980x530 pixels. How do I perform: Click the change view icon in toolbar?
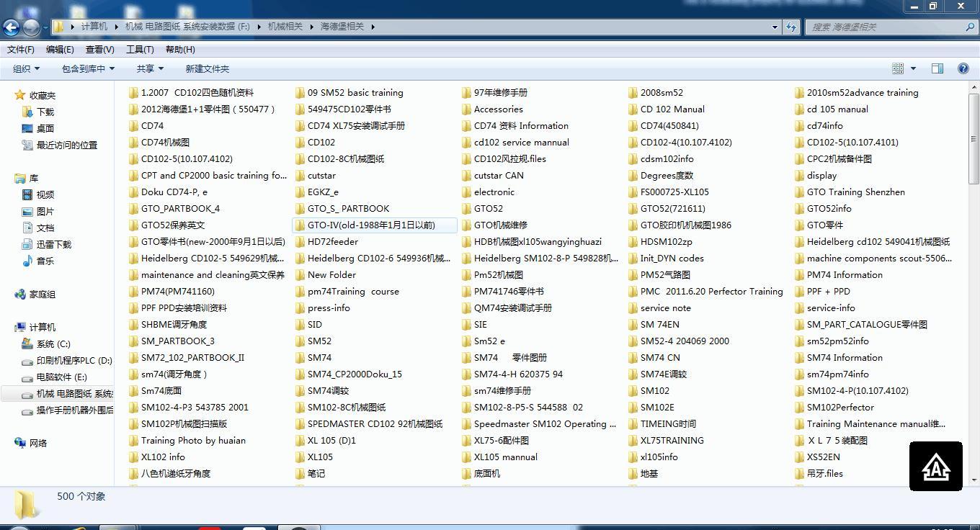pyautogui.click(x=898, y=68)
